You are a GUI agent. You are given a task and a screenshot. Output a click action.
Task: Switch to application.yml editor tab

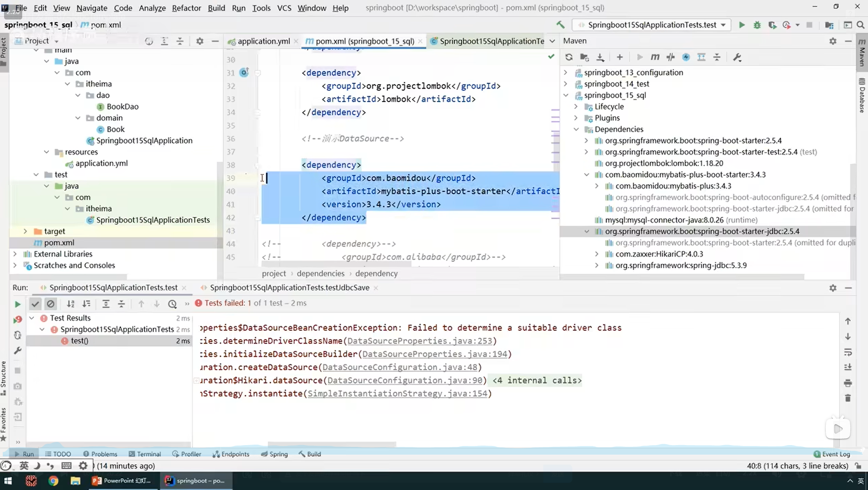click(x=263, y=41)
